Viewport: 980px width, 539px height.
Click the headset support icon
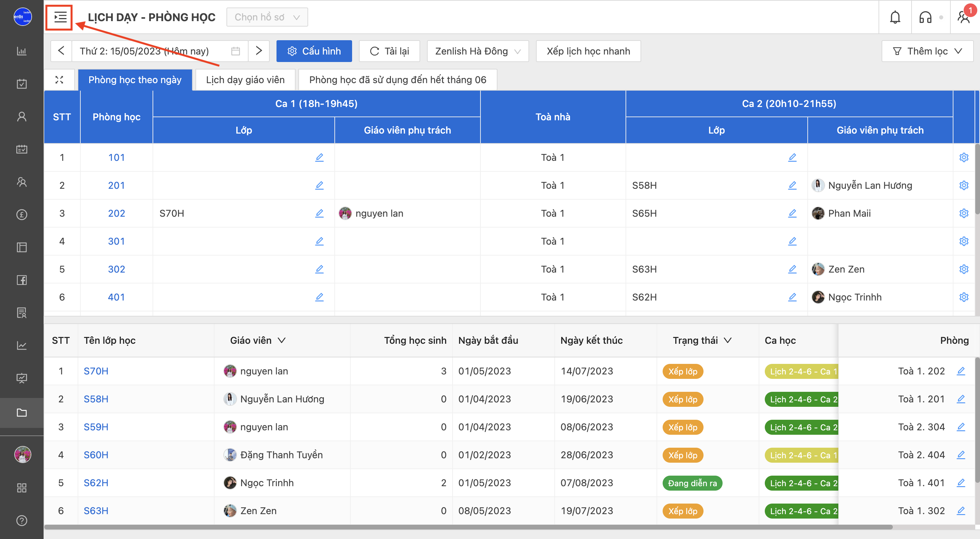tap(925, 17)
